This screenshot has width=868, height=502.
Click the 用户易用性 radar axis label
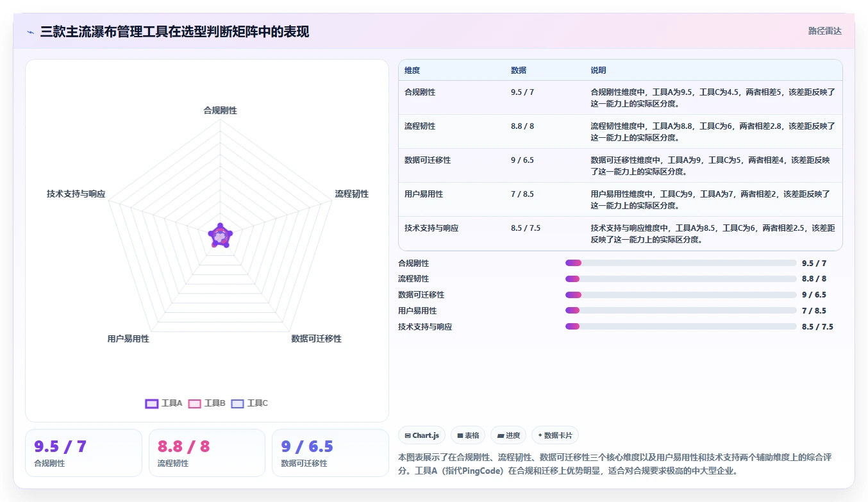pos(128,339)
